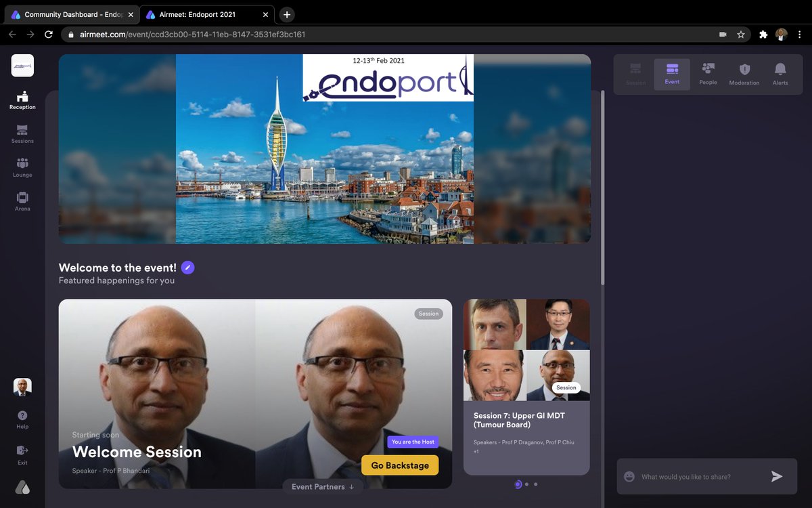Open the Moderation tab

pyautogui.click(x=744, y=74)
